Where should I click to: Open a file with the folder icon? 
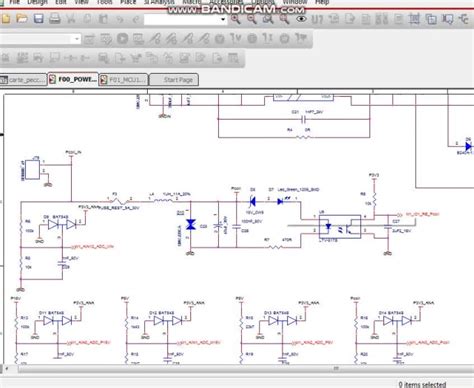click(22, 18)
